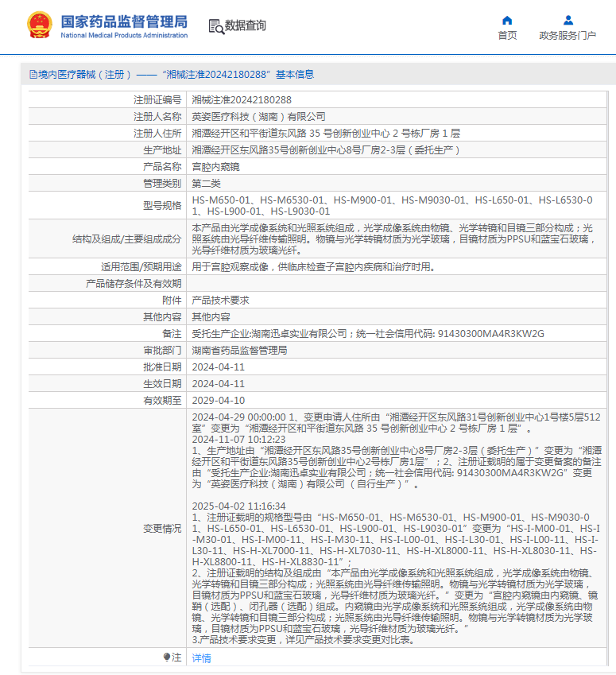Click the page header 基本信息 title
The width and height of the screenshot is (616, 675).
click(x=295, y=75)
